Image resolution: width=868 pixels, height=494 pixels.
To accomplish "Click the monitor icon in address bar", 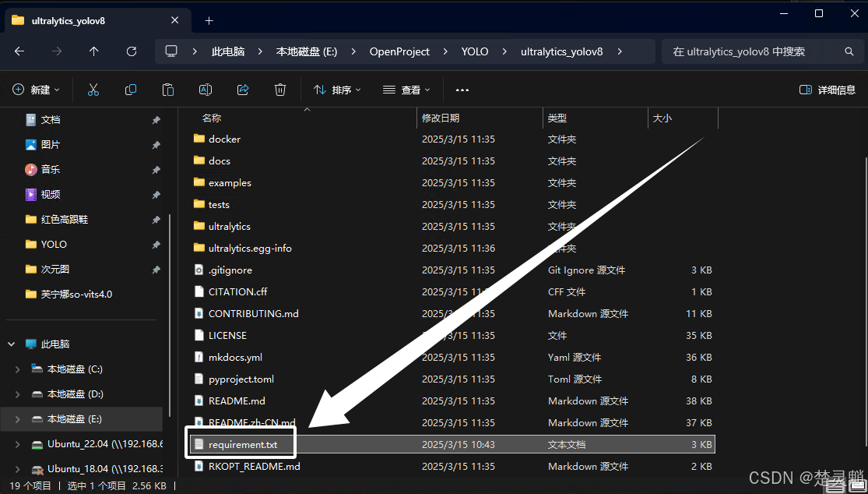I will tap(171, 51).
